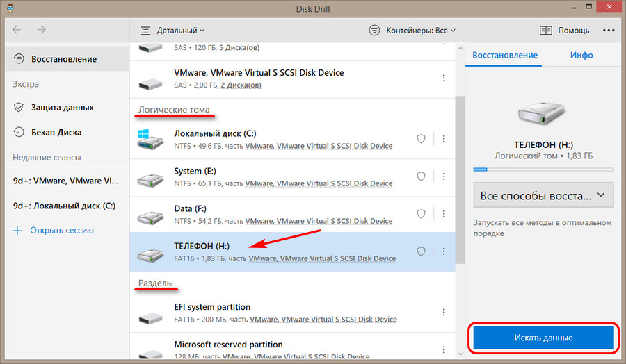Click the shield icon next to Защита данных
The width and height of the screenshot is (626, 364).
(x=18, y=107)
